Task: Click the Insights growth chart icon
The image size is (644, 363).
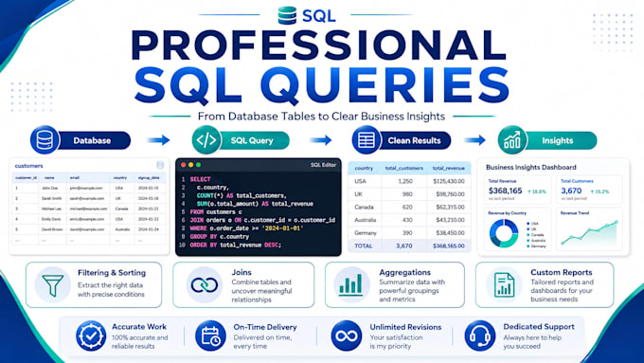Action: coord(512,140)
